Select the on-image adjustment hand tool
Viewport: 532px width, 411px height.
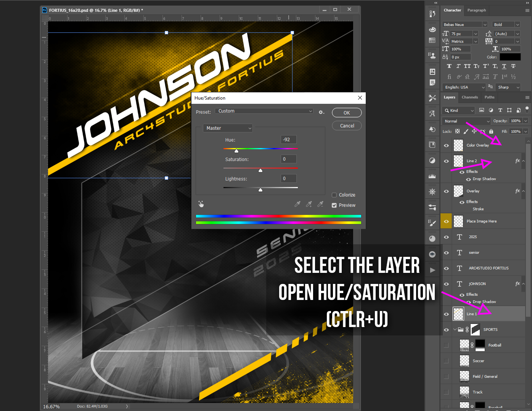[x=201, y=204]
